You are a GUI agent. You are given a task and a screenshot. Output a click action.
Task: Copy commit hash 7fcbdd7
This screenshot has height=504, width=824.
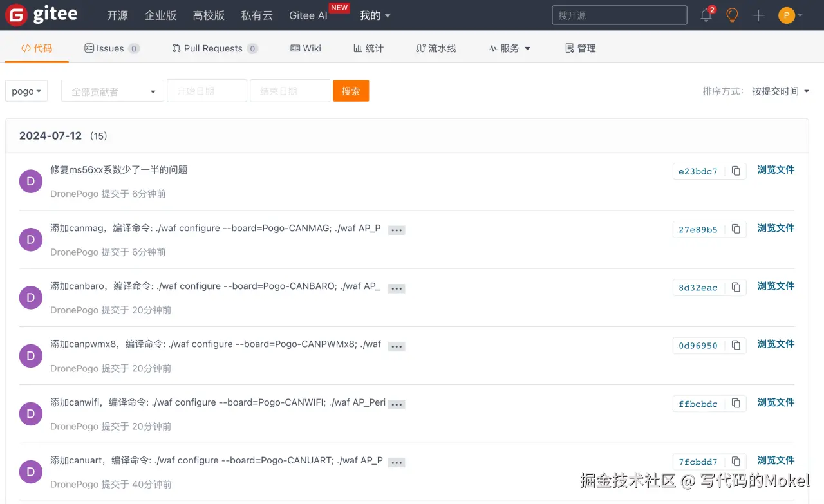tap(736, 462)
